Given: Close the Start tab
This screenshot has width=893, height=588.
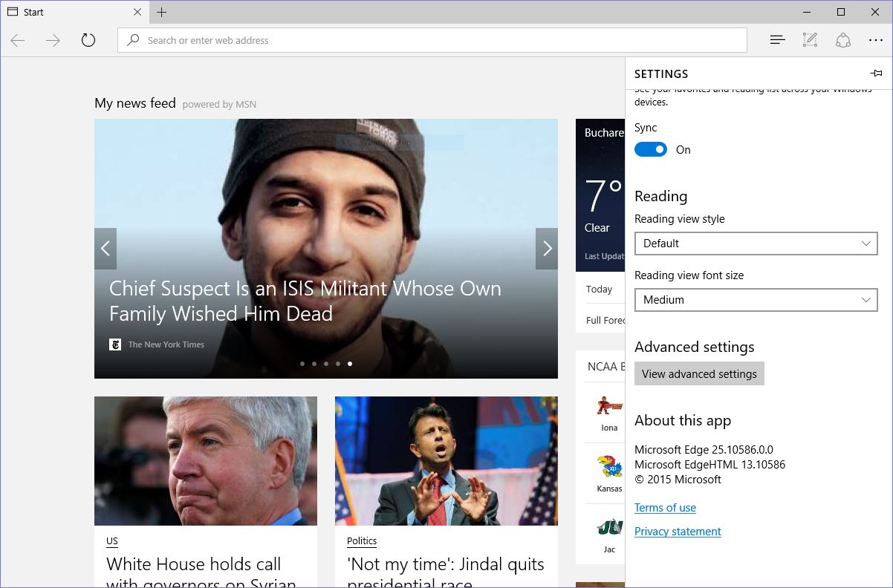Looking at the screenshot, I should click(x=137, y=12).
